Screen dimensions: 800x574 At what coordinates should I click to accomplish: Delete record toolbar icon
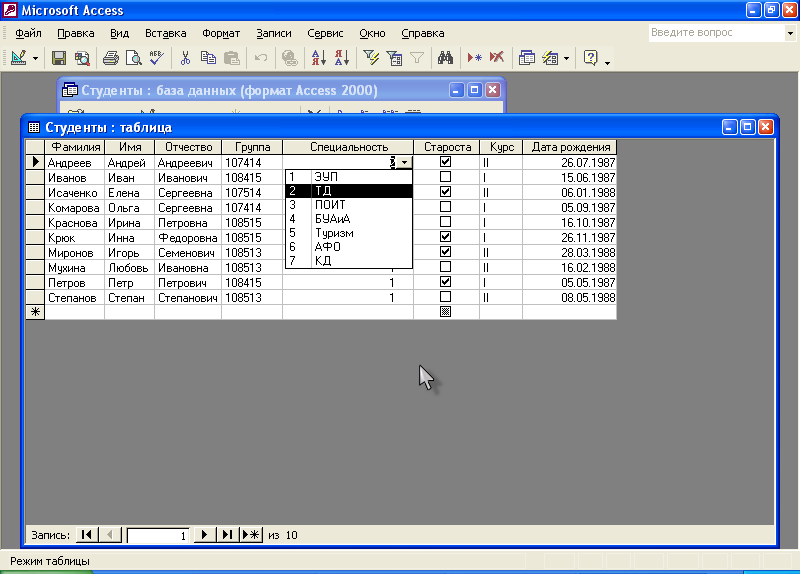tap(497, 58)
